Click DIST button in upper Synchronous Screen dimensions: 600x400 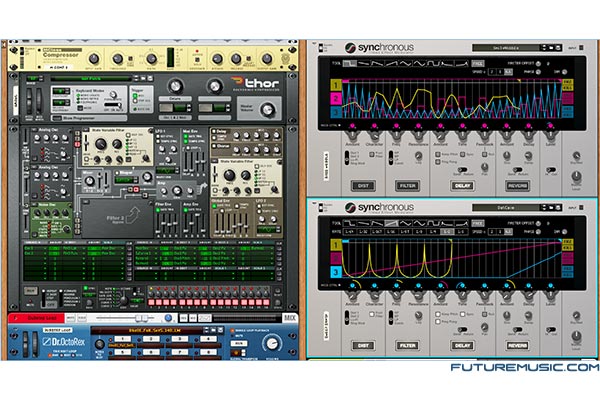pyautogui.click(x=363, y=186)
